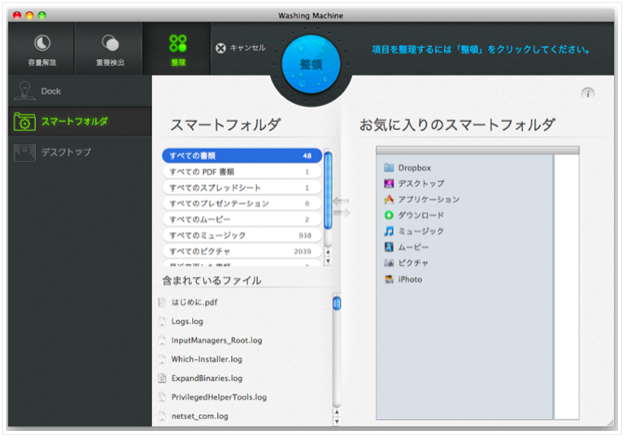The width and height of the screenshot is (626, 440).
Task: Click the smart folder list up arrow
Action: point(328,252)
